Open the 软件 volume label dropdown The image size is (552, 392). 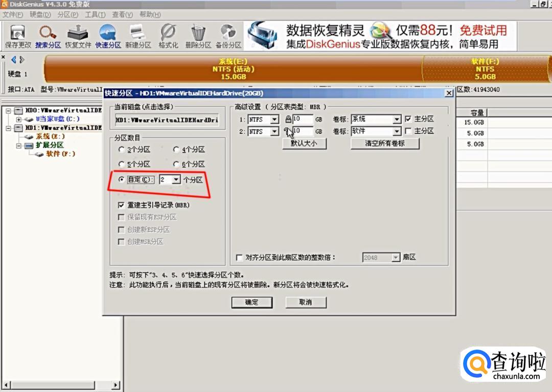[x=397, y=132]
